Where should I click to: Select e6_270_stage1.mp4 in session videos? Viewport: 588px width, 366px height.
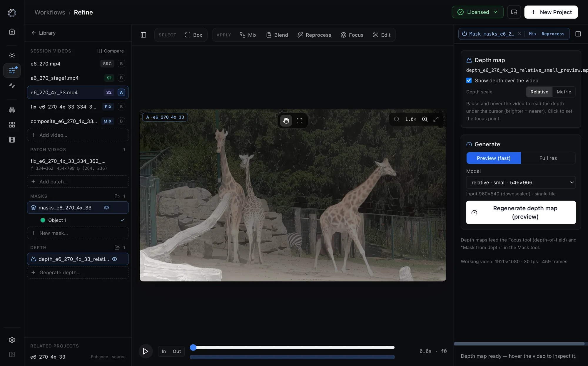78,78
